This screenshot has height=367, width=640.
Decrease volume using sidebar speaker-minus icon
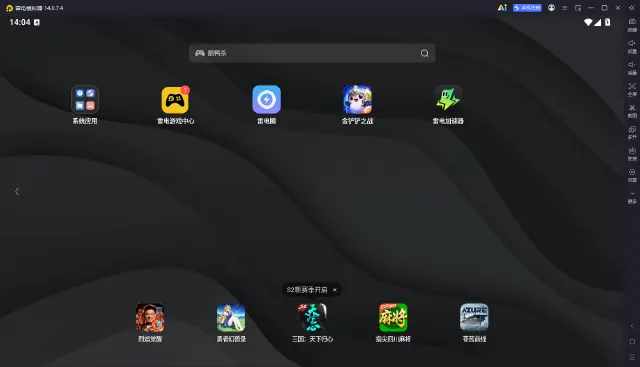[x=632, y=67]
